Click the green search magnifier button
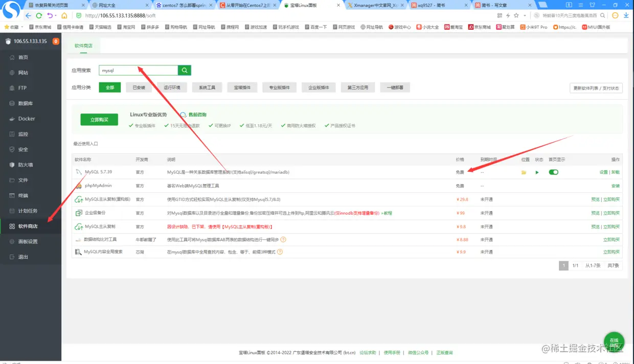Screen dimensions: 634x364 click(185, 71)
